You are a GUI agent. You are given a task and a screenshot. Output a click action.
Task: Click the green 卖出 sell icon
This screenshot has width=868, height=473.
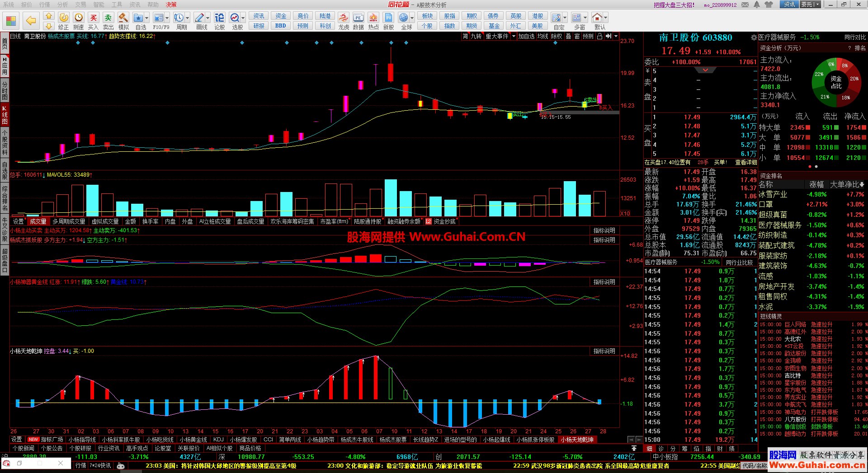coord(108,18)
